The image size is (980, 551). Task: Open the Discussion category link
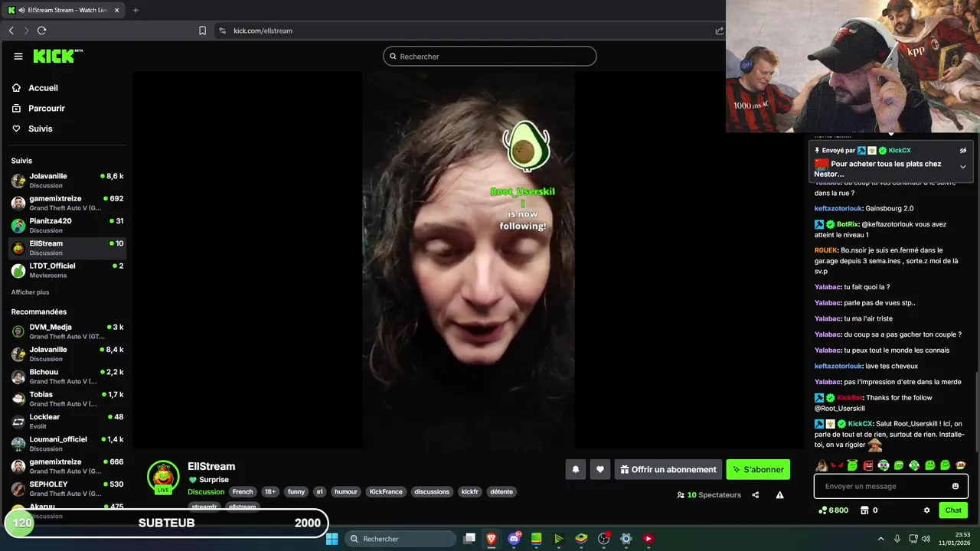pyautogui.click(x=206, y=492)
